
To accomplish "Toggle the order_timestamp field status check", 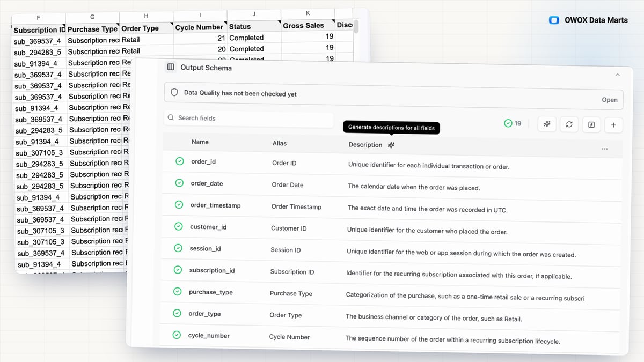I will pyautogui.click(x=179, y=205).
